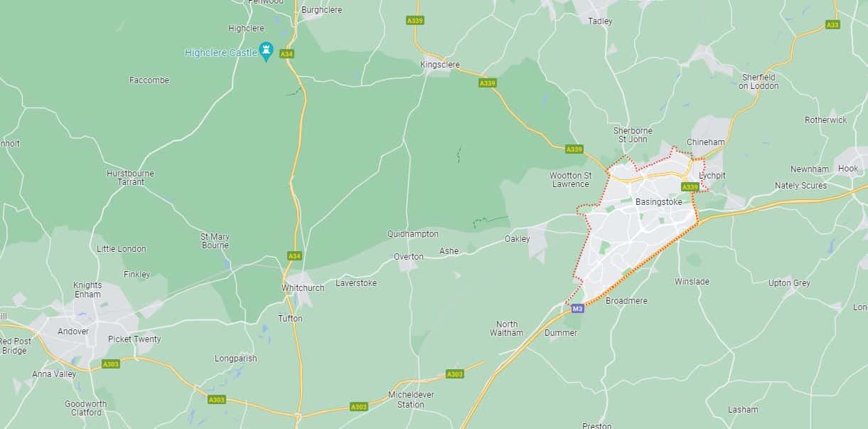The image size is (868, 429).
Task: Click the Highclere Castle landmark pin
Action: tap(267, 52)
